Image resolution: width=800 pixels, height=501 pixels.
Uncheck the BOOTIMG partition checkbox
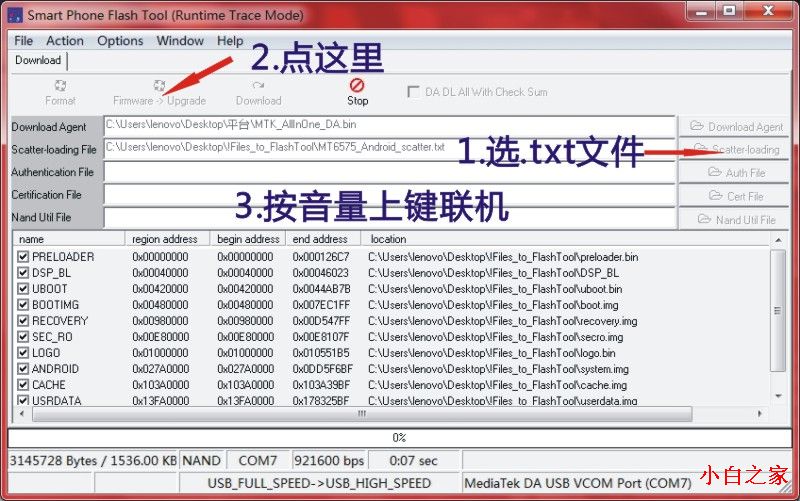pos(23,305)
